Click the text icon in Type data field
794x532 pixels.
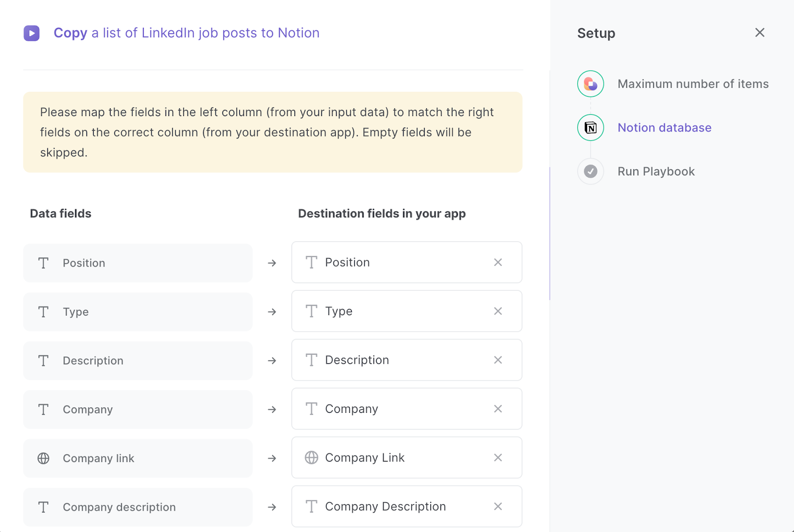[x=44, y=312]
